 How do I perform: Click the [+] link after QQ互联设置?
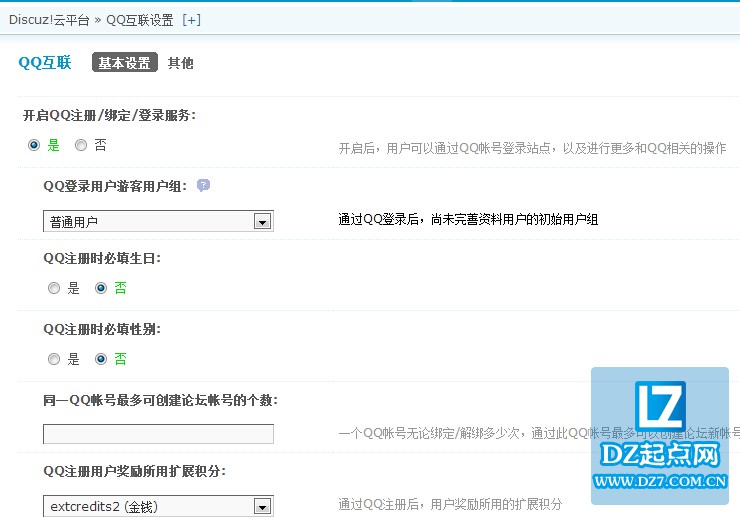pyautogui.click(x=191, y=19)
